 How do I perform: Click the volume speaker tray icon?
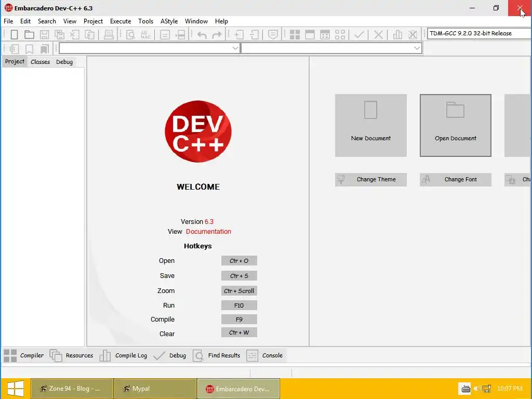477,389
